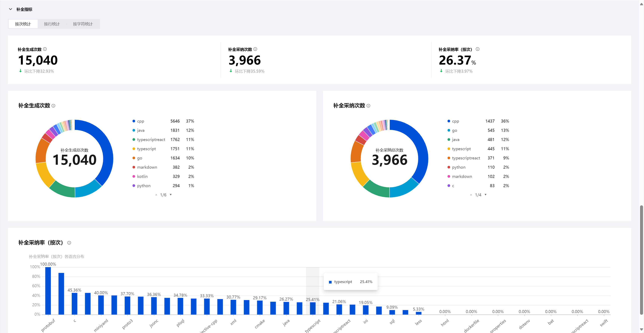Screen dimensions: 644x333
Task: Switch to 按字符统计 tab
Action: (83, 24)
